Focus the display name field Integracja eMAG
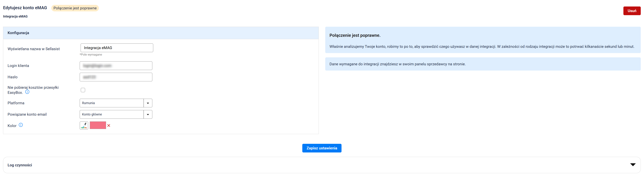Image resolution: width=644 pixels, height=177 pixels. click(x=117, y=48)
